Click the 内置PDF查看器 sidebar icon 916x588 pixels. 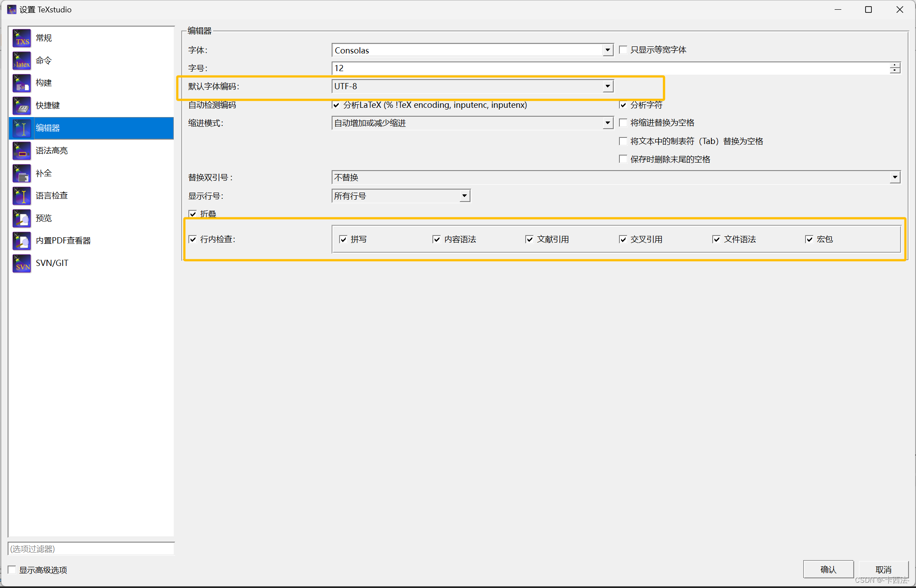pyautogui.click(x=22, y=241)
